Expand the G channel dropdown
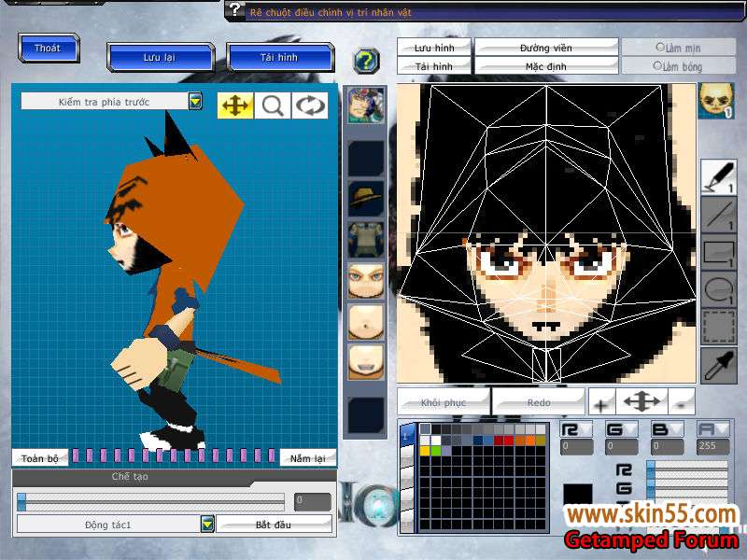747x560 pixels. pos(621,429)
